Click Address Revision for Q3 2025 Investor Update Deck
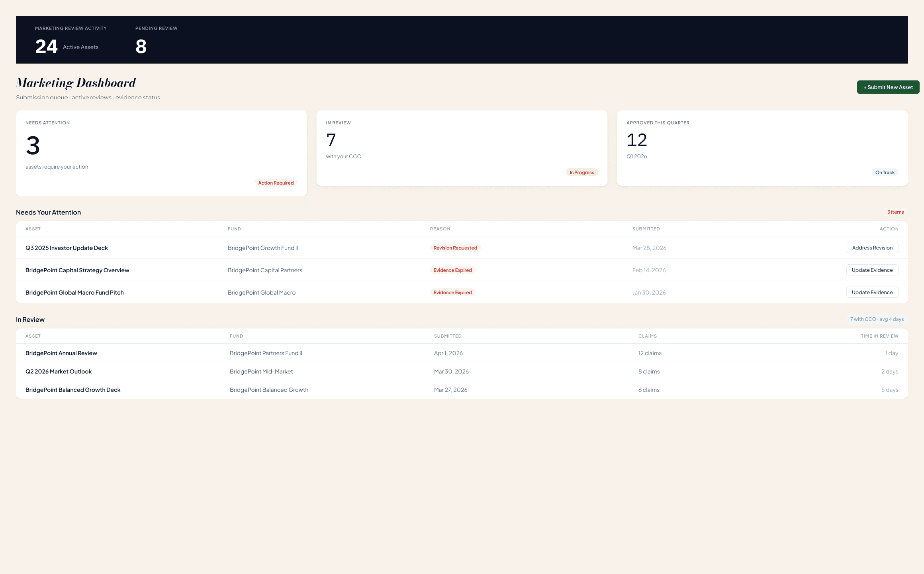Image resolution: width=924 pixels, height=574 pixels. pyautogui.click(x=872, y=248)
